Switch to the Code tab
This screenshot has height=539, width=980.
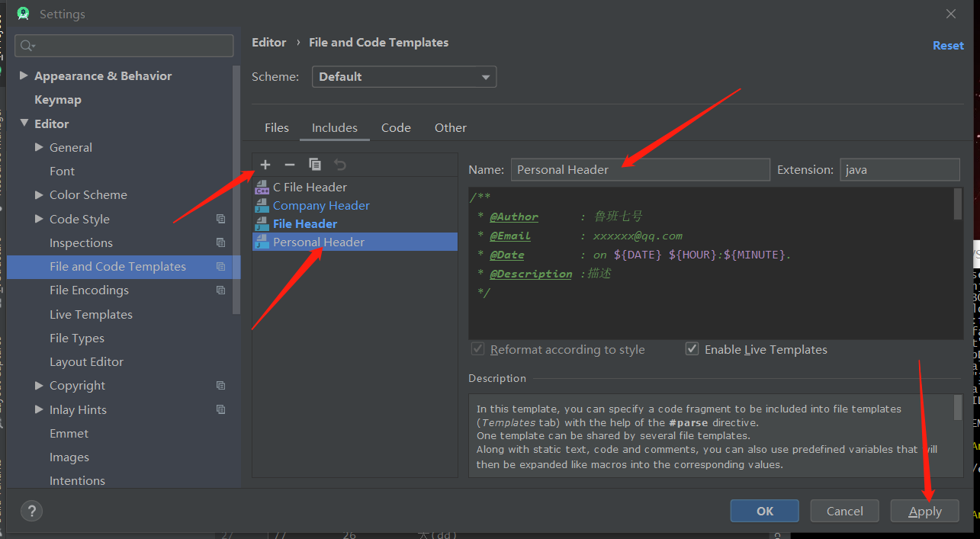[396, 127]
